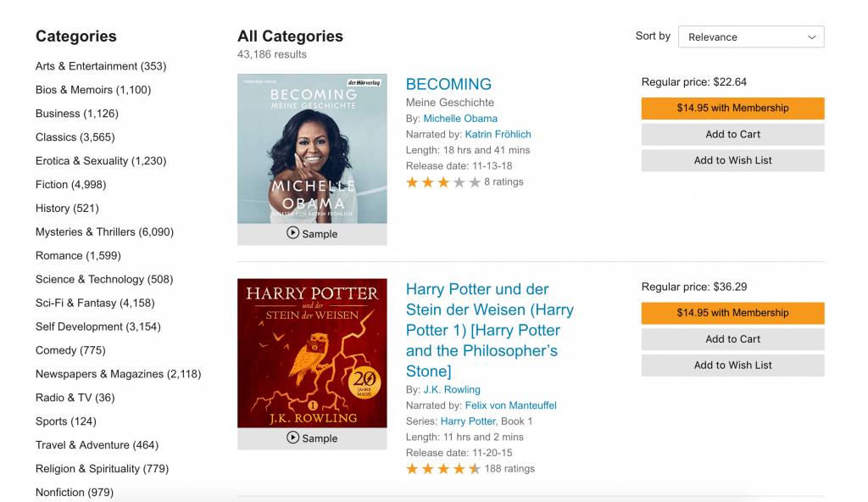Screen dimensions: 868x502
Task: View narrator Felix von Manteuffel's titles
Action: point(510,405)
